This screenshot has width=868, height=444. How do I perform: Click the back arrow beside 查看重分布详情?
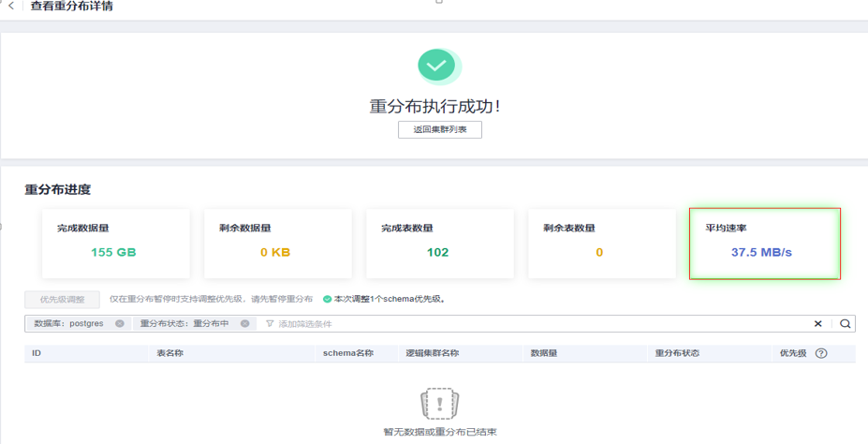11,6
